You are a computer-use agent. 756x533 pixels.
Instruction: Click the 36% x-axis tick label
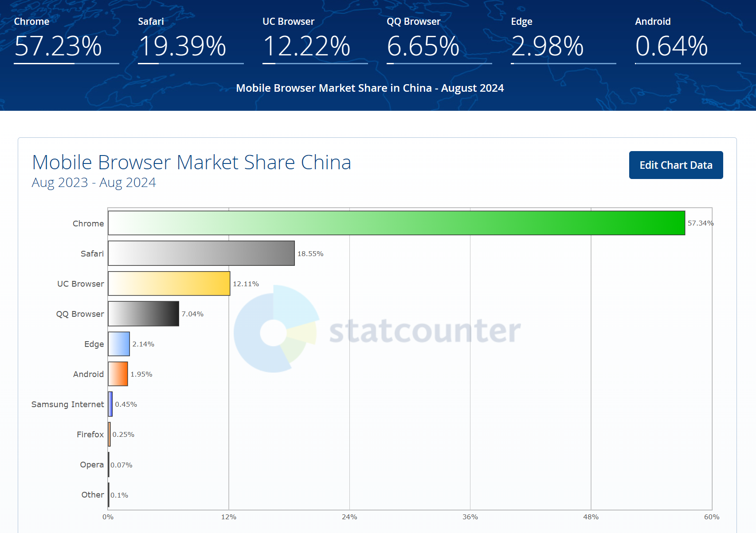click(x=470, y=517)
